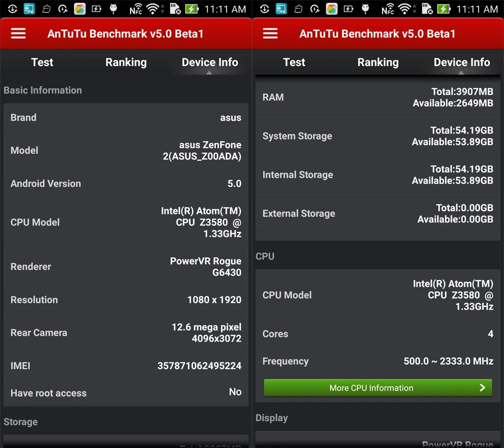Select Have root access No row
Screen dimensions: 504x448
126,393
